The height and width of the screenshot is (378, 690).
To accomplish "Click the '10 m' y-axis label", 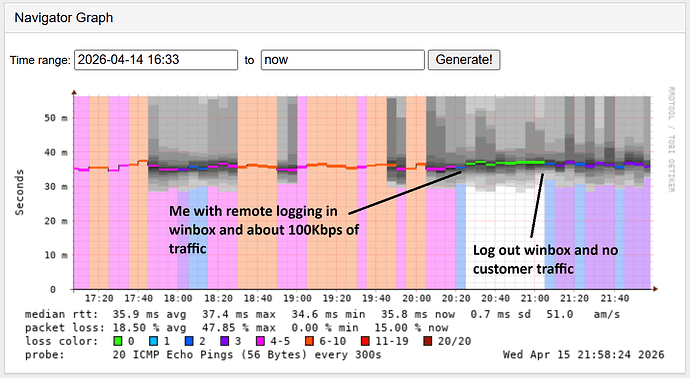I will click(x=56, y=255).
